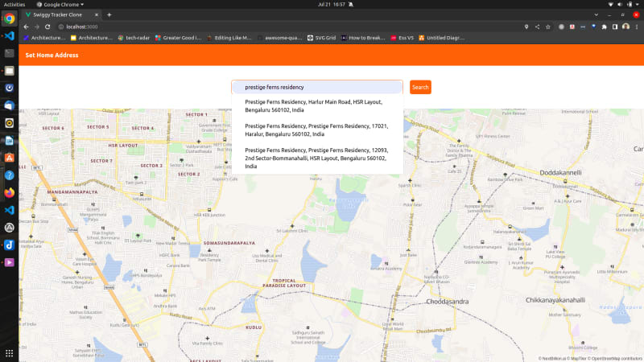
Task: Open tech-radar bookmark
Action: point(134,38)
